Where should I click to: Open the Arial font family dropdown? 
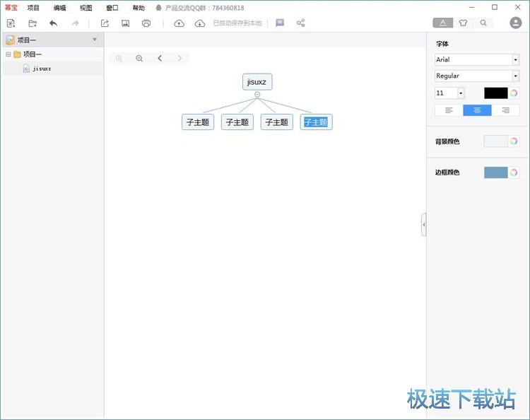click(x=515, y=59)
